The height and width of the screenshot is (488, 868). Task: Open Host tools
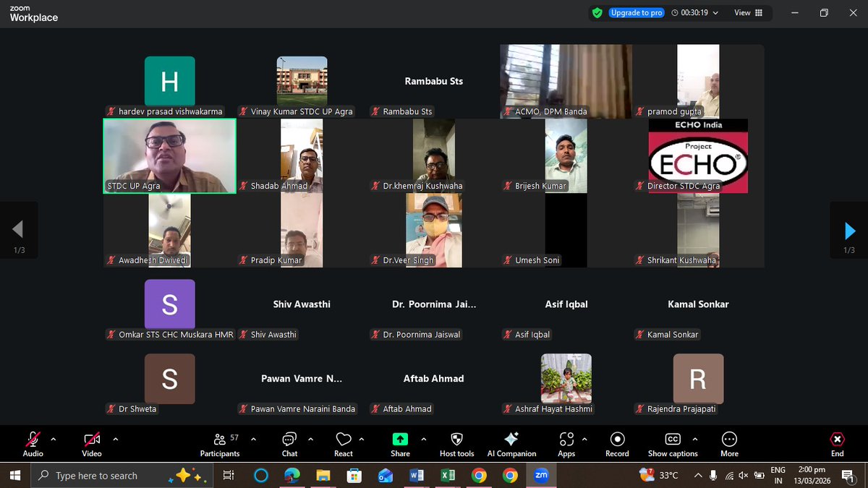[456, 443]
